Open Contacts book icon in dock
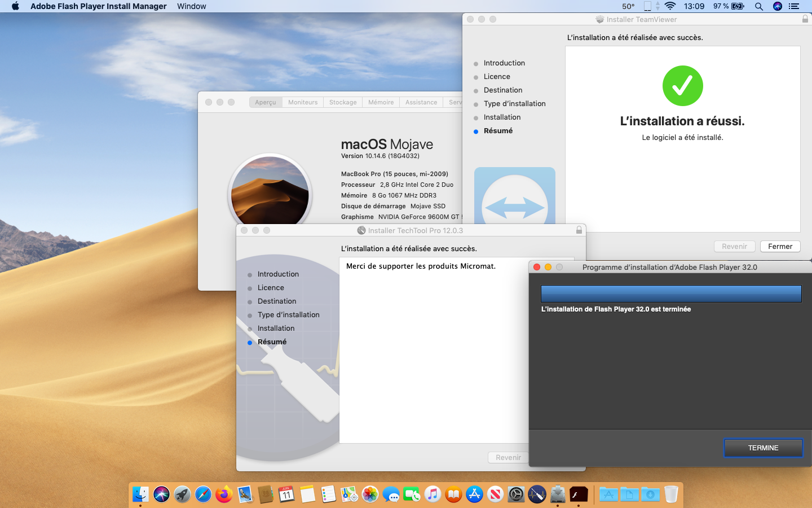The image size is (812, 508). (x=266, y=494)
